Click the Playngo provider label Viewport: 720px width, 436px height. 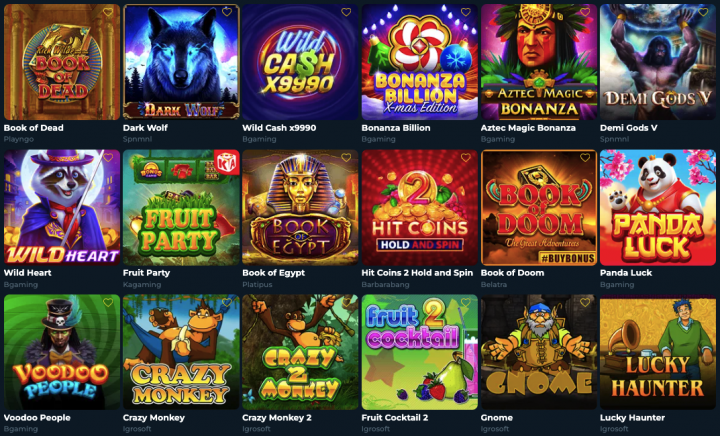pyautogui.click(x=19, y=139)
